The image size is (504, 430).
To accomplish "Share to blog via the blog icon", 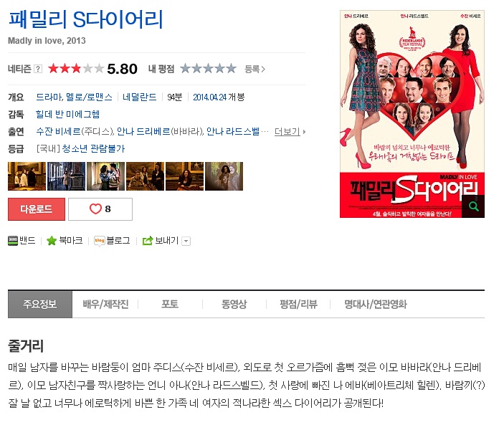I will point(100,241).
